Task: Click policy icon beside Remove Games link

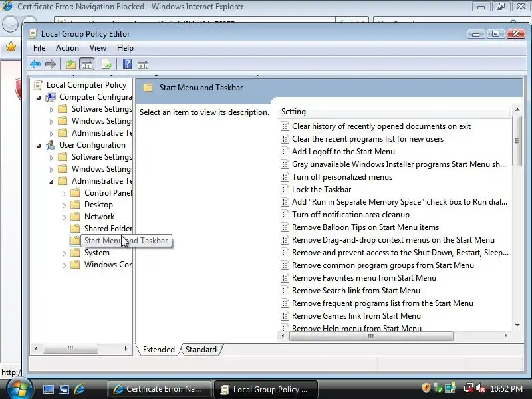Action: coord(285,315)
